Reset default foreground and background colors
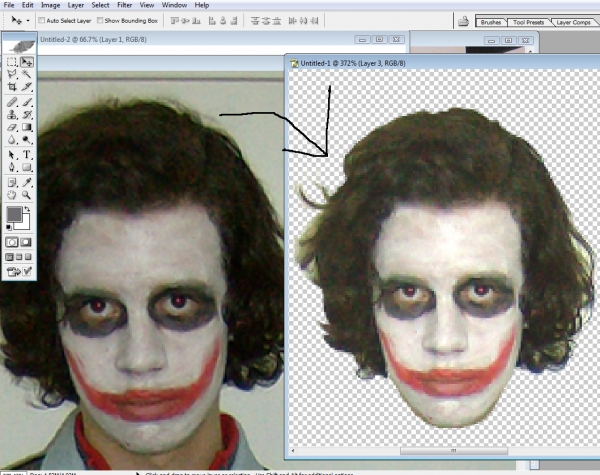This screenshot has height=475, width=600. pyautogui.click(x=9, y=228)
